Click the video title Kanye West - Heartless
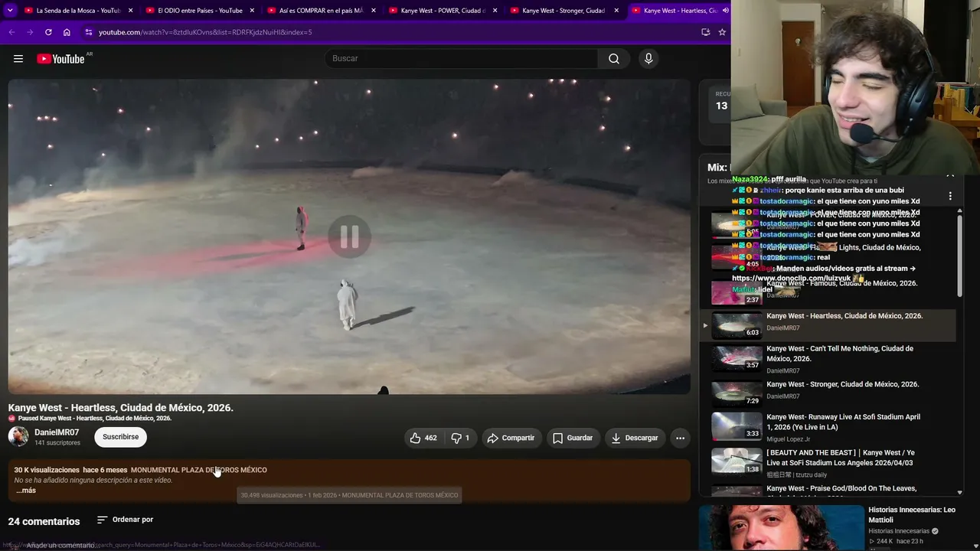The width and height of the screenshot is (980, 551). [121, 408]
